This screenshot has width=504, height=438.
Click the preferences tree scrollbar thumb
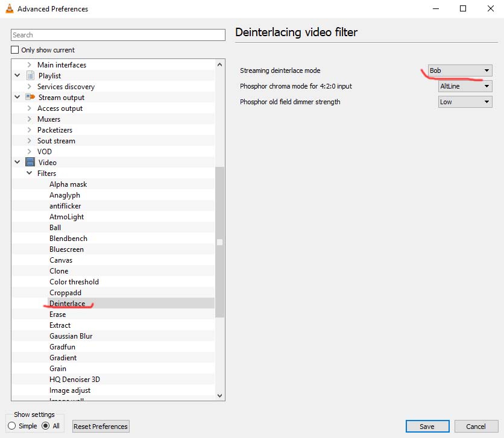(x=219, y=242)
